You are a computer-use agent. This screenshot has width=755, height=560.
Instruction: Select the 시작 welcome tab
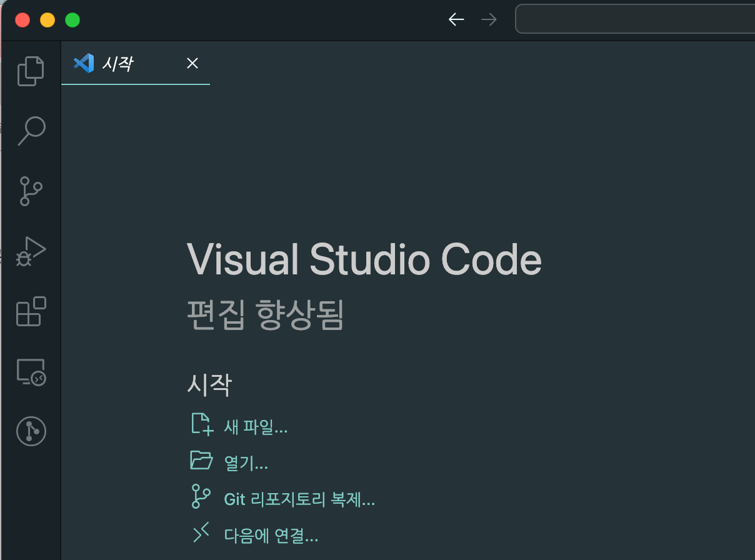point(117,63)
